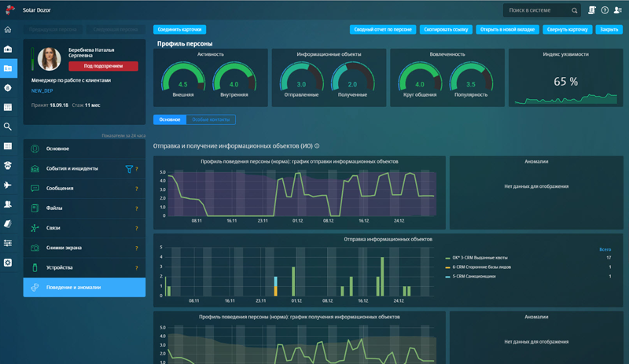Click the Solar Dozor logo
The image size is (629, 364).
(10, 9)
